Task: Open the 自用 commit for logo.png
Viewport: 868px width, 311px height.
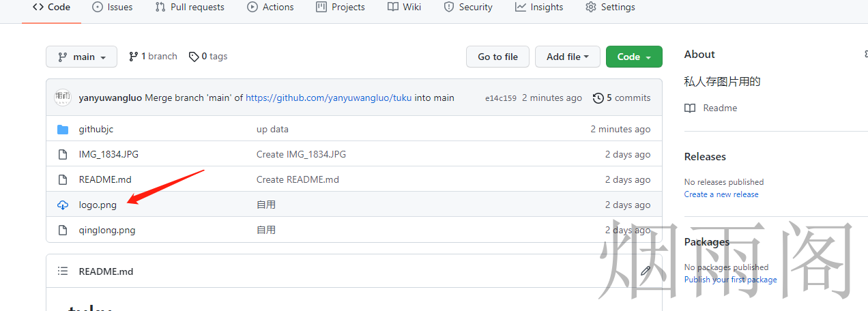Action: click(266, 205)
